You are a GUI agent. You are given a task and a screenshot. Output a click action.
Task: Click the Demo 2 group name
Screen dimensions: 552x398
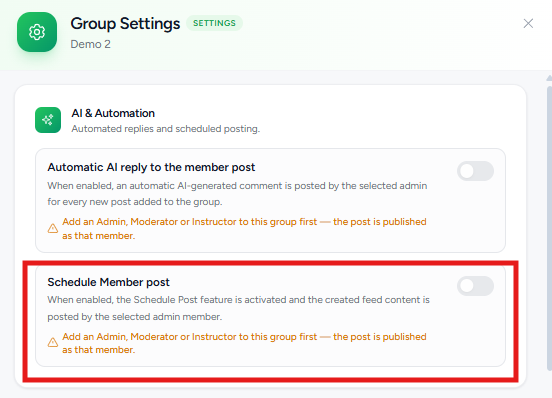tap(90, 44)
